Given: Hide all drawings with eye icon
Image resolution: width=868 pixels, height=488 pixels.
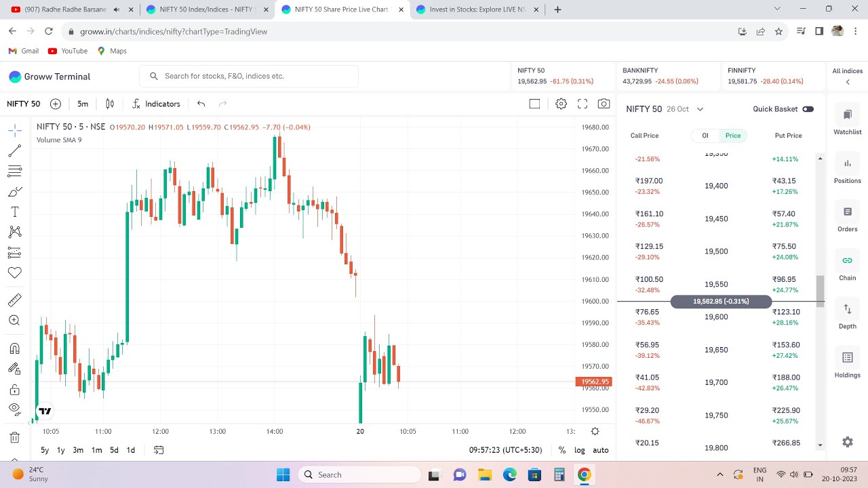Looking at the screenshot, I should pyautogui.click(x=15, y=409).
